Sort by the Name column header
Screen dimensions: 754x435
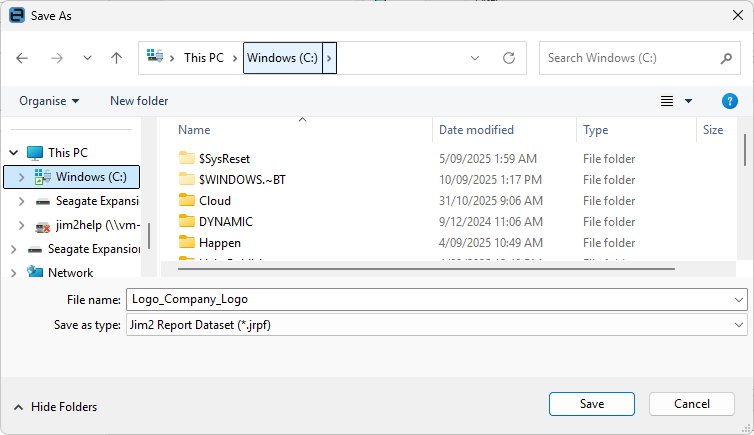click(194, 130)
